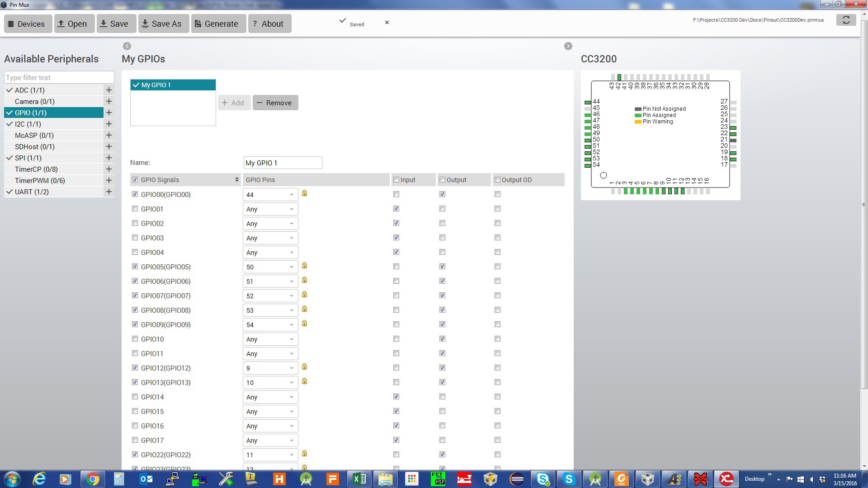The width and height of the screenshot is (868, 488).
Task: Click the Type filter text field
Action: point(59,77)
